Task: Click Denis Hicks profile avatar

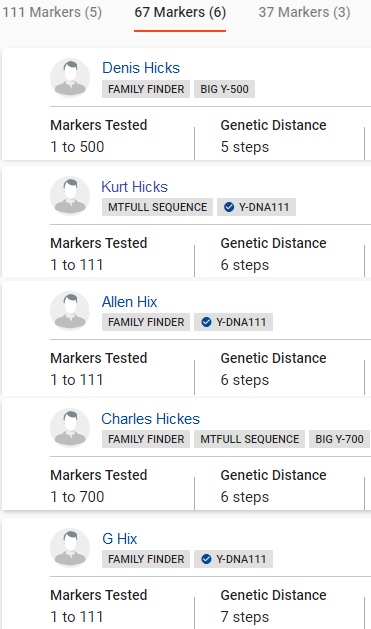Action: point(70,78)
